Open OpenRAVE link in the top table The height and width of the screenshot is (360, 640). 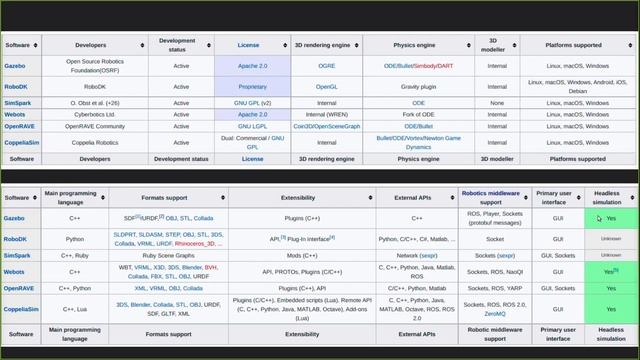tap(20, 126)
